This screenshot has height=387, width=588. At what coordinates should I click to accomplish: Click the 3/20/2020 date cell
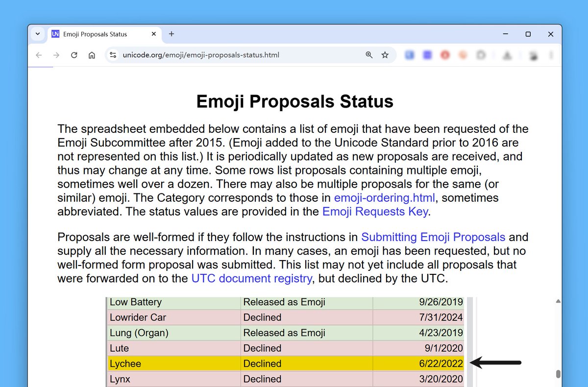click(418, 379)
